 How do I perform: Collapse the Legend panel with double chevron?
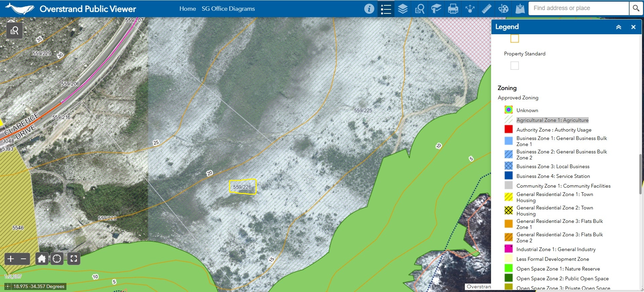(x=619, y=27)
